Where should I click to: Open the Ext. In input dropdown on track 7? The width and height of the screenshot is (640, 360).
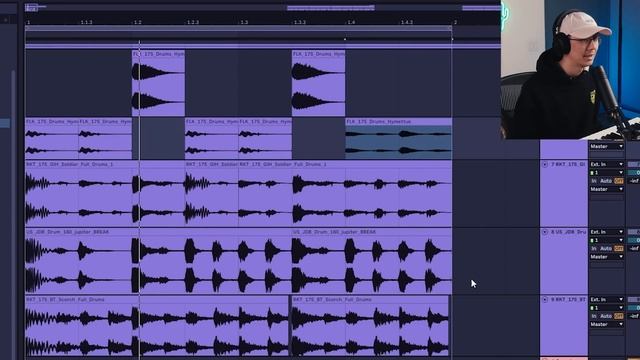[607, 164]
